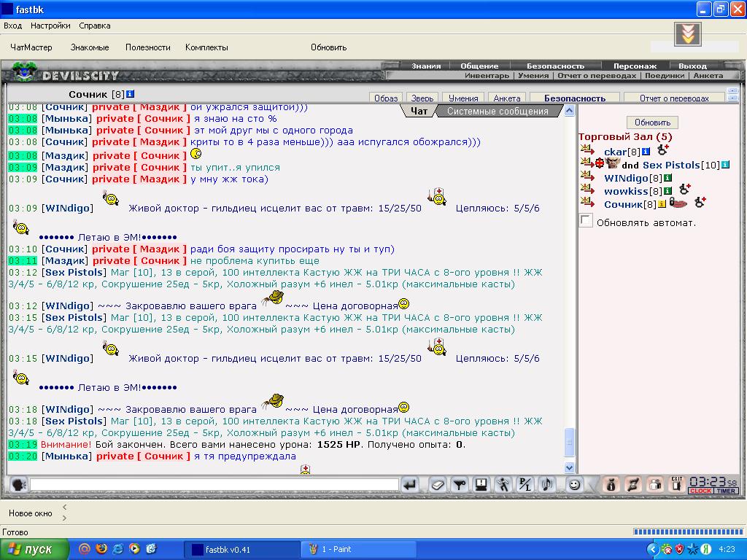
Task: Click the first pink character icon near the clock
Action: 611,484
